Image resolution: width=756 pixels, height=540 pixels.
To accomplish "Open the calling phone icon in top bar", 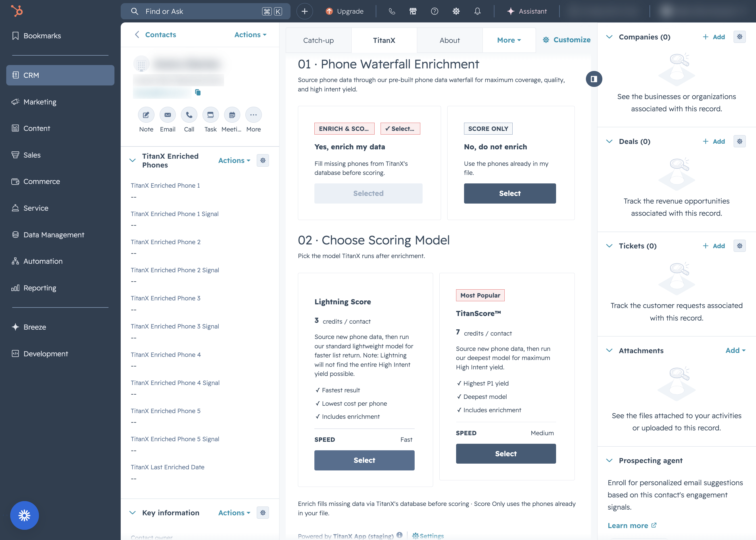I will (x=392, y=11).
